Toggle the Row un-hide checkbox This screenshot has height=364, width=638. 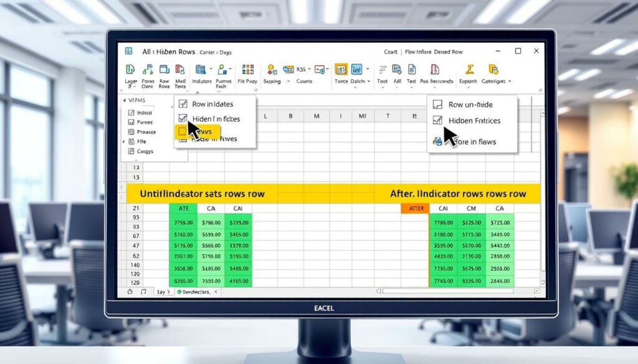[437, 105]
